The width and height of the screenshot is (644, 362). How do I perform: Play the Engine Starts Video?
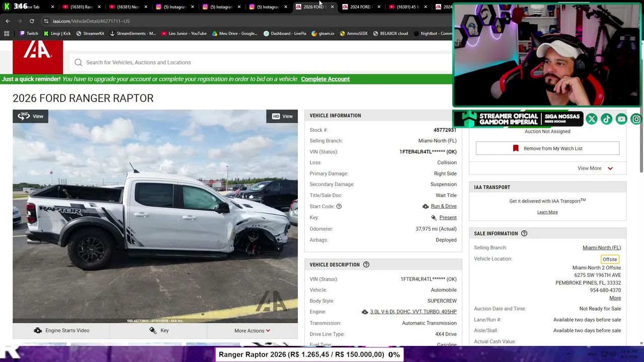(61, 331)
